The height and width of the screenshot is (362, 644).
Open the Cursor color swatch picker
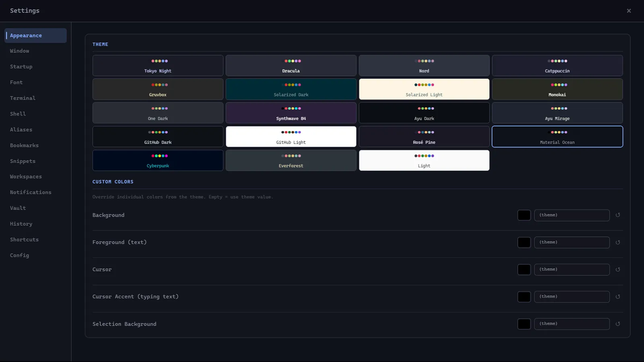coord(524,269)
